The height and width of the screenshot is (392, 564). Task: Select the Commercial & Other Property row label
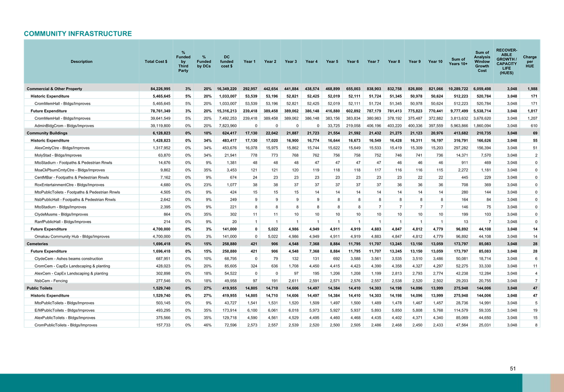54,89
